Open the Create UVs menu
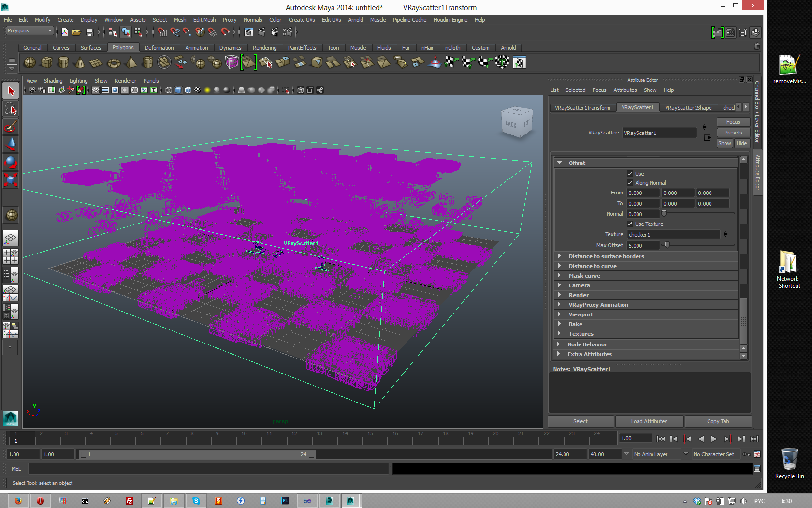 click(x=302, y=20)
